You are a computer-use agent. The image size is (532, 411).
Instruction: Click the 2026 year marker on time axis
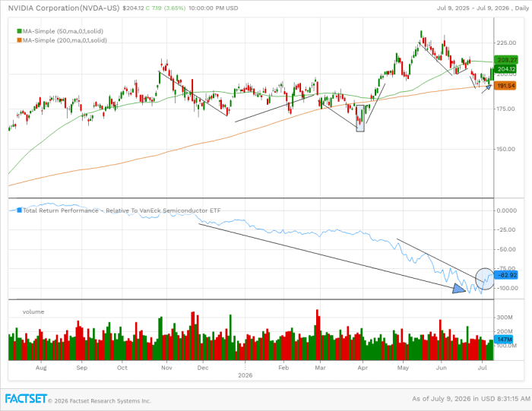click(245, 375)
